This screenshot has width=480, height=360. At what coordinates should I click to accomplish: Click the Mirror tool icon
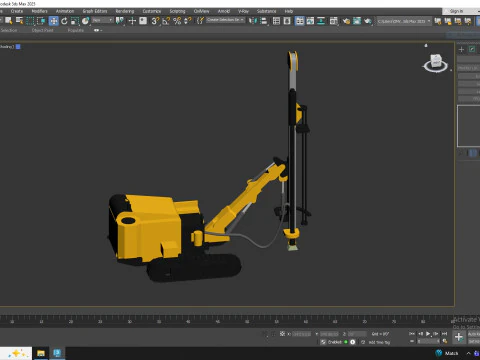tap(253, 21)
